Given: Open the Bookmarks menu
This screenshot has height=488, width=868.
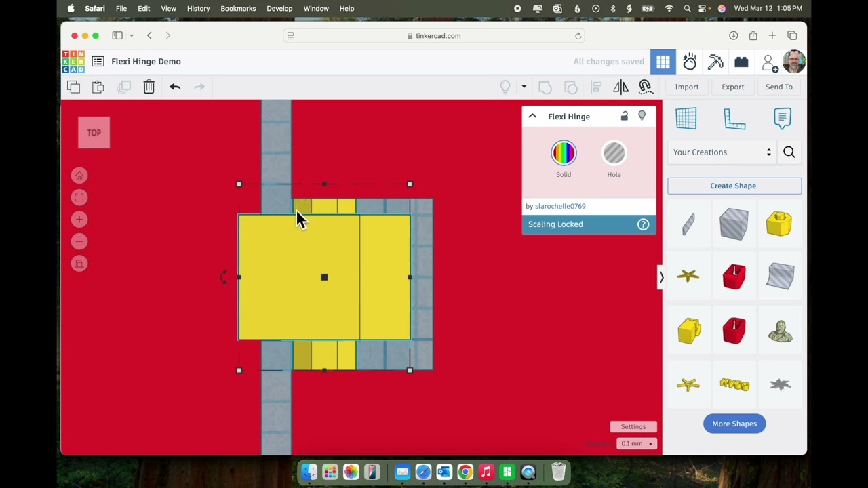Looking at the screenshot, I should pyautogui.click(x=238, y=8).
